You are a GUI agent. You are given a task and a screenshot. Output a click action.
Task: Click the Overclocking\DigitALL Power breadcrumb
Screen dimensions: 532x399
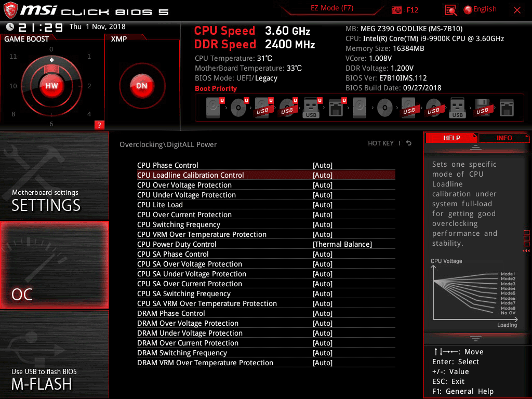(x=168, y=144)
